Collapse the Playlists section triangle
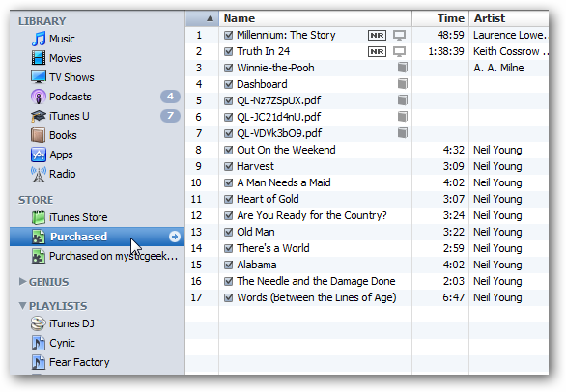 pyautogui.click(x=22, y=306)
